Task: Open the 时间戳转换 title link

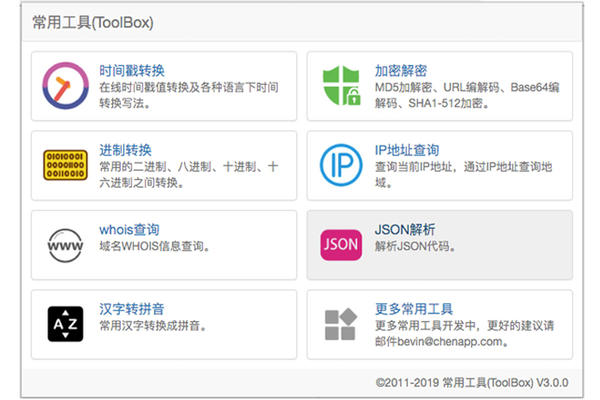Action: (132, 71)
